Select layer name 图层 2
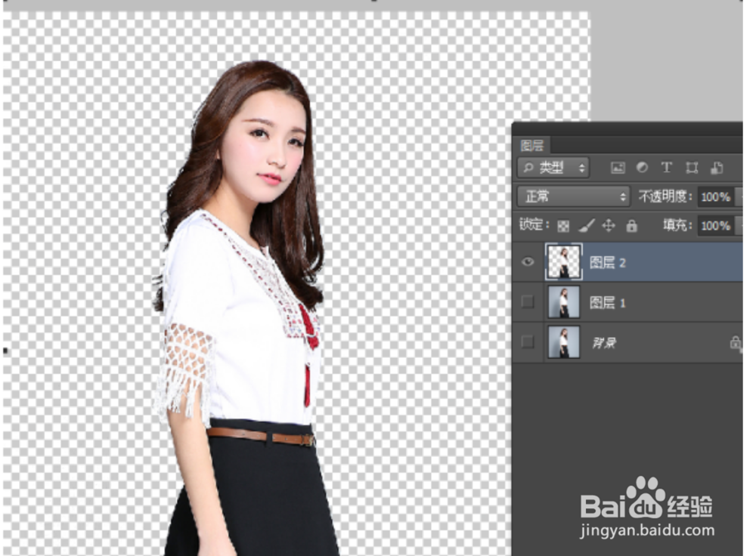This screenshot has height=556, width=756. pyautogui.click(x=608, y=263)
